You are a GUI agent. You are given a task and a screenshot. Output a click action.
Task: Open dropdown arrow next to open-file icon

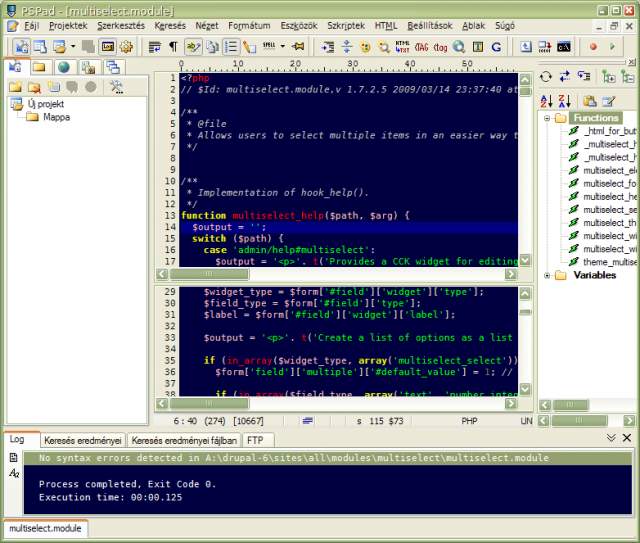(73, 47)
